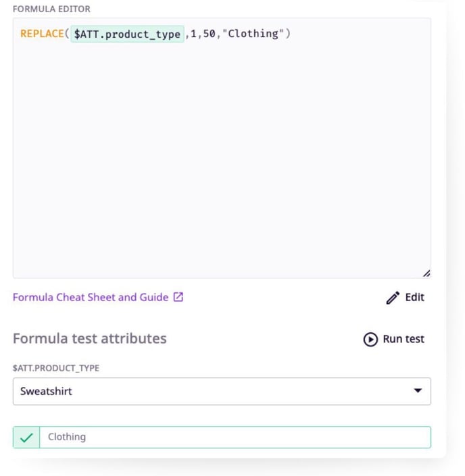Click the Clothing test result field
Viewport: 465px width, 476px height.
[234, 438]
